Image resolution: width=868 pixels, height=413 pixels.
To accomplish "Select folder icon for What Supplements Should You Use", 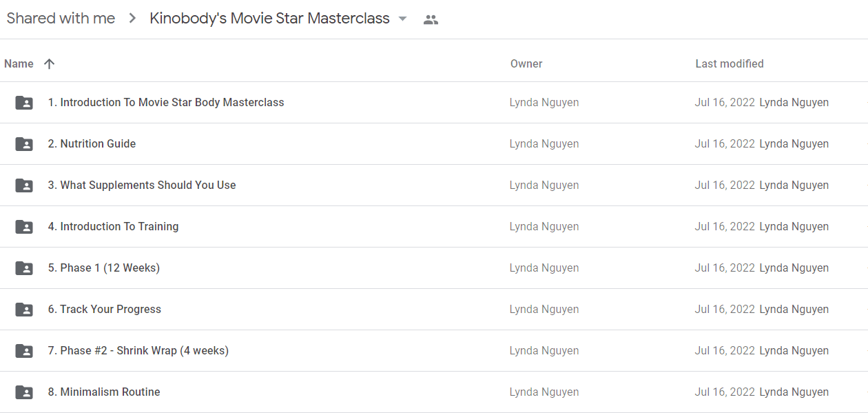I will coord(24,185).
